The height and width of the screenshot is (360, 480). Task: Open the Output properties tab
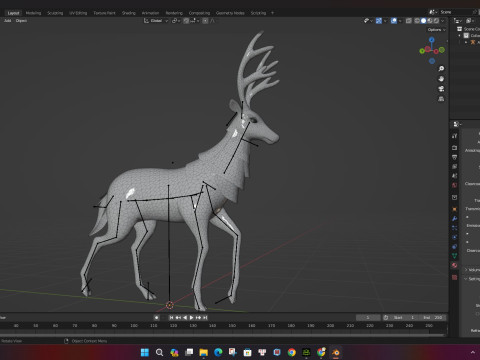click(x=454, y=157)
